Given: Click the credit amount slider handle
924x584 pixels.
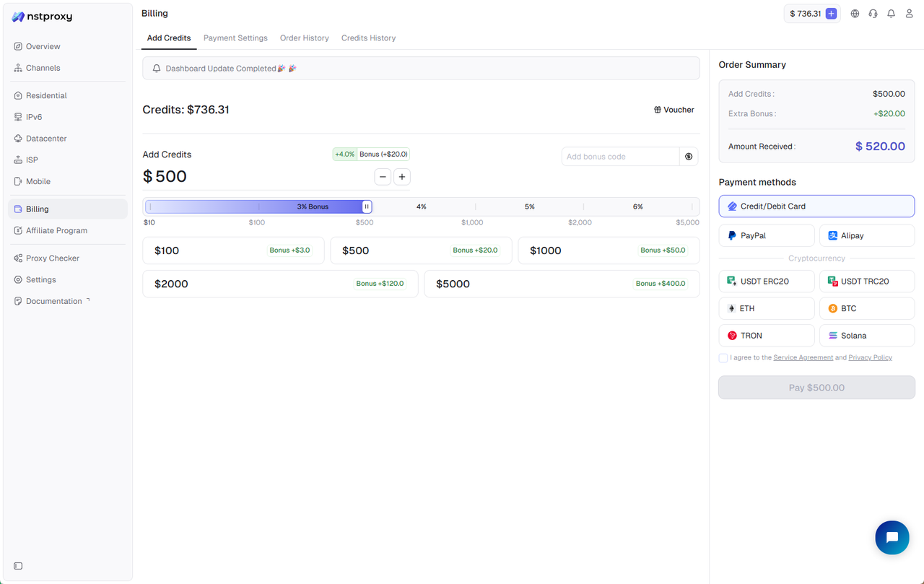Looking at the screenshot, I should (367, 206).
